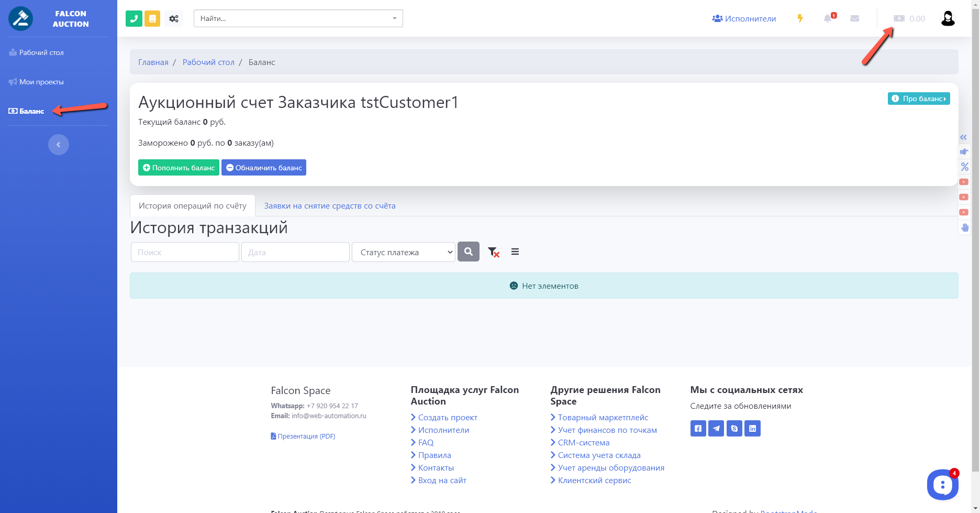The height and width of the screenshot is (513, 980).
Task: Collapse the left sidebar with chevron button
Action: point(59,145)
